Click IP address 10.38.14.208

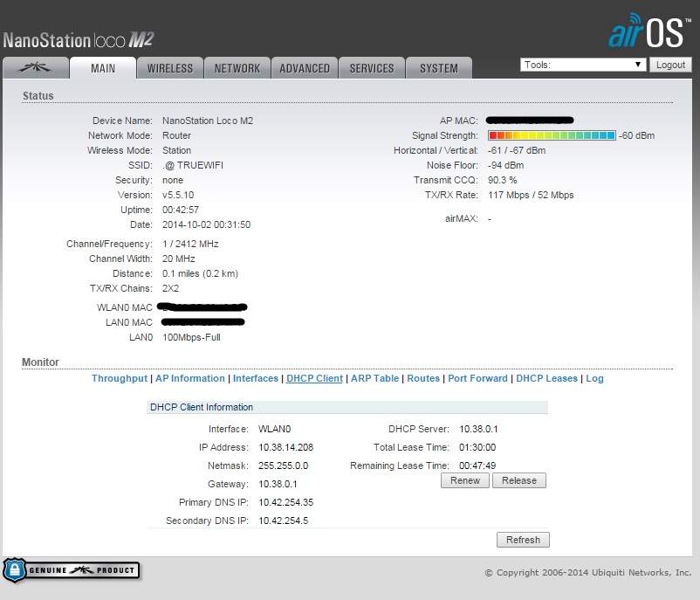point(285,447)
